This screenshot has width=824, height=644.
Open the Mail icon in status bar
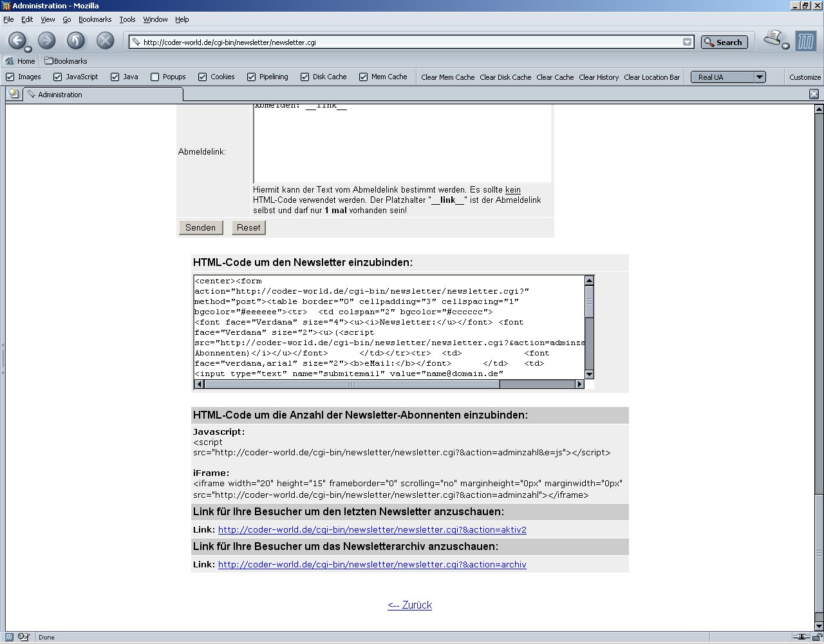coord(24,637)
